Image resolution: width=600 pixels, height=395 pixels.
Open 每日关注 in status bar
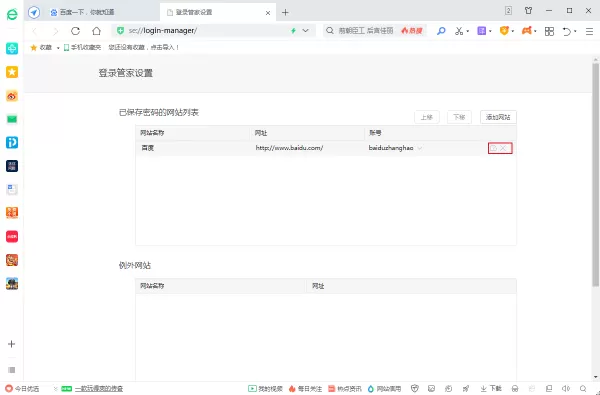tap(305, 389)
